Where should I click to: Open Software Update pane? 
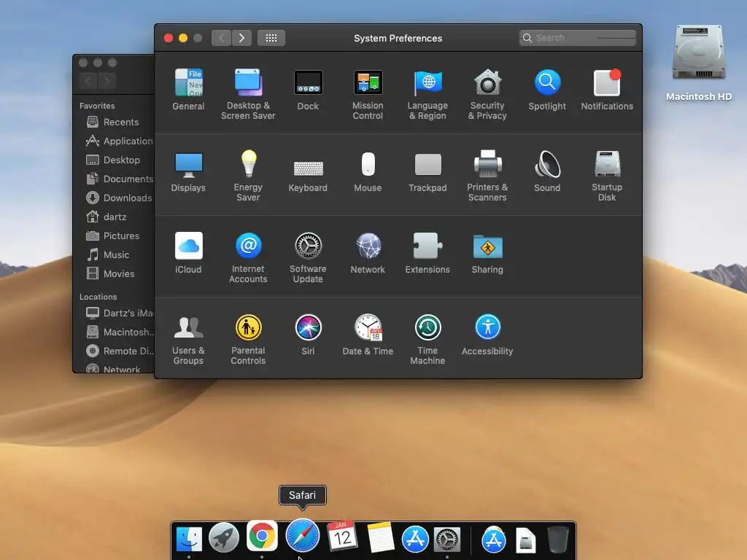pos(308,257)
